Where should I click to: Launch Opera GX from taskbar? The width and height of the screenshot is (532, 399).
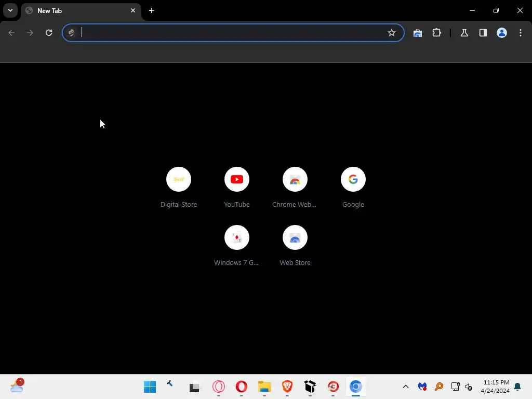[x=219, y=387]
